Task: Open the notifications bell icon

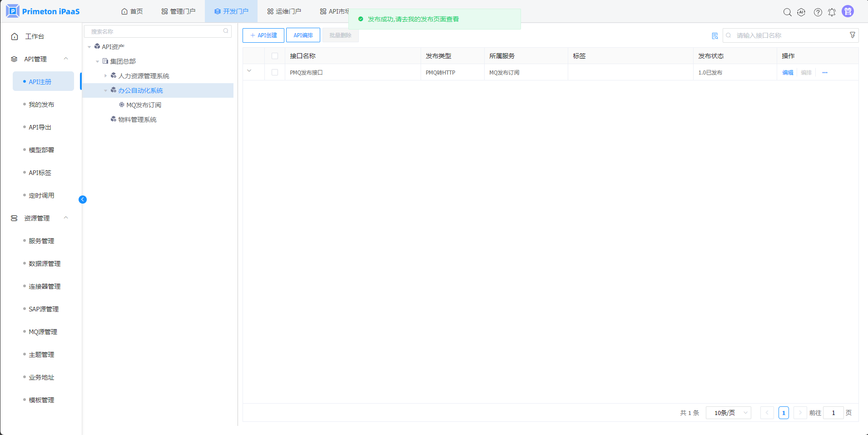Action: [x=832, y=12]
